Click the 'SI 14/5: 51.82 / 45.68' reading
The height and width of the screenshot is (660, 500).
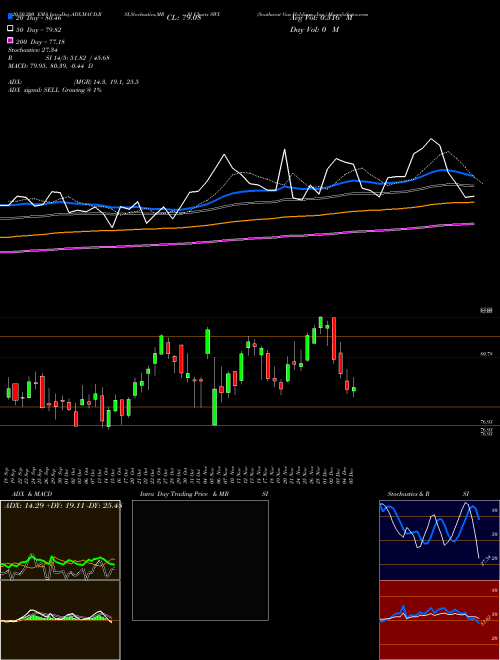77,58
